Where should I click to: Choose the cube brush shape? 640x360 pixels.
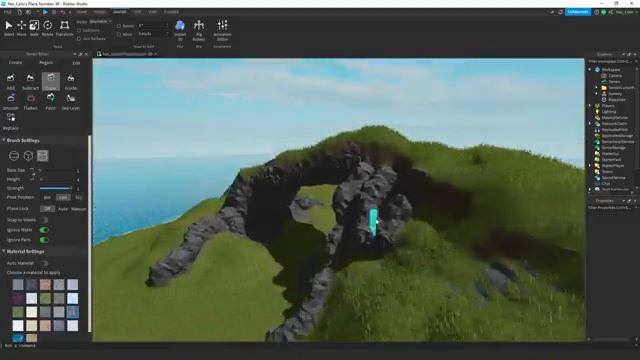click(28, 156)
